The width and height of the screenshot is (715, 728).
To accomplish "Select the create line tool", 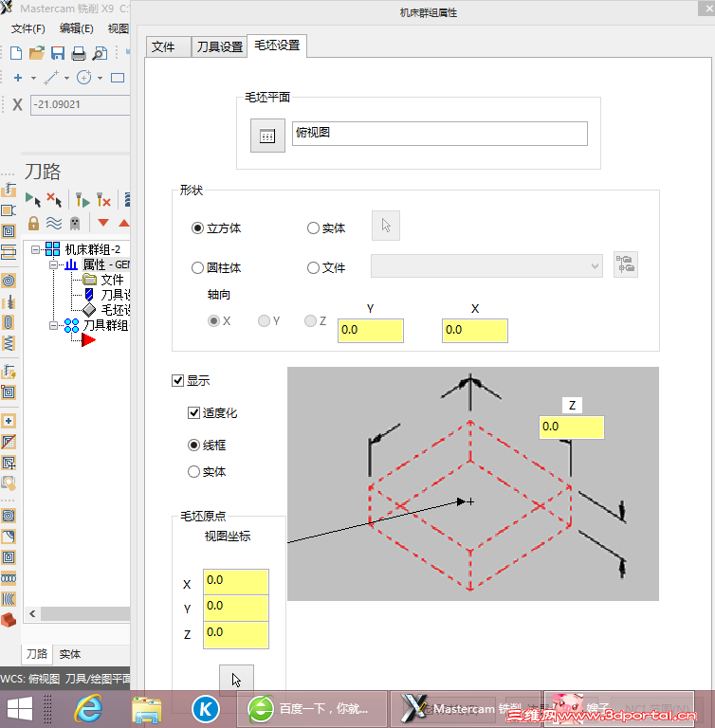I will tap(51, 78).
